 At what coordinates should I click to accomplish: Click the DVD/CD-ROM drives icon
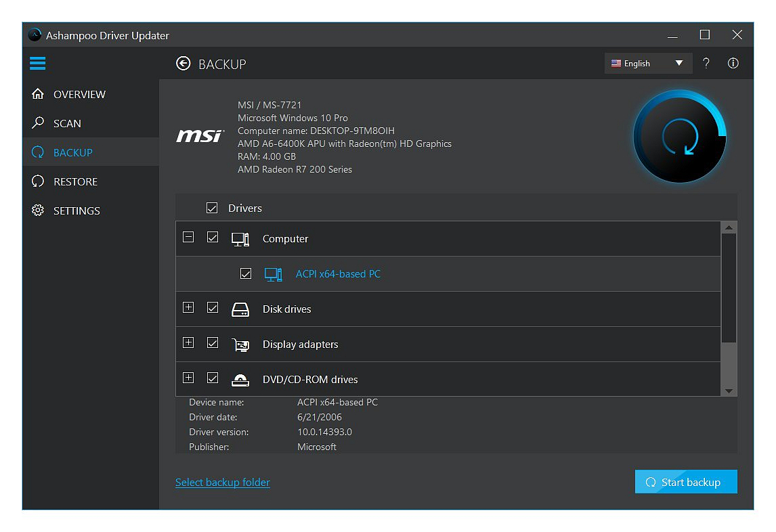click(240, 379)
